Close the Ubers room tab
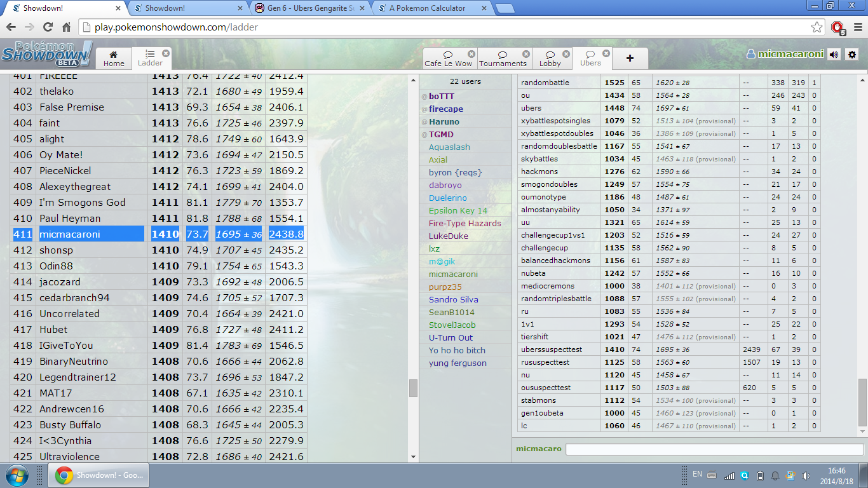Screen dimensions: 868x488 coord(606,53)
